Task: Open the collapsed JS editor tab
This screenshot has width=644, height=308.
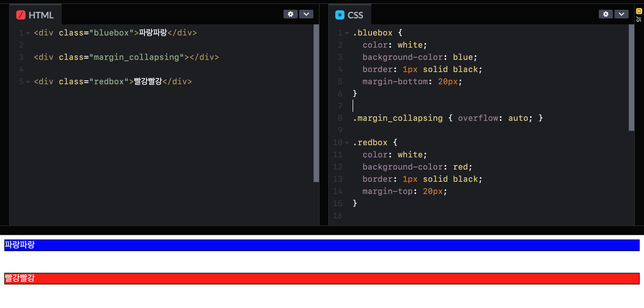Action: [x=639, y=19]
